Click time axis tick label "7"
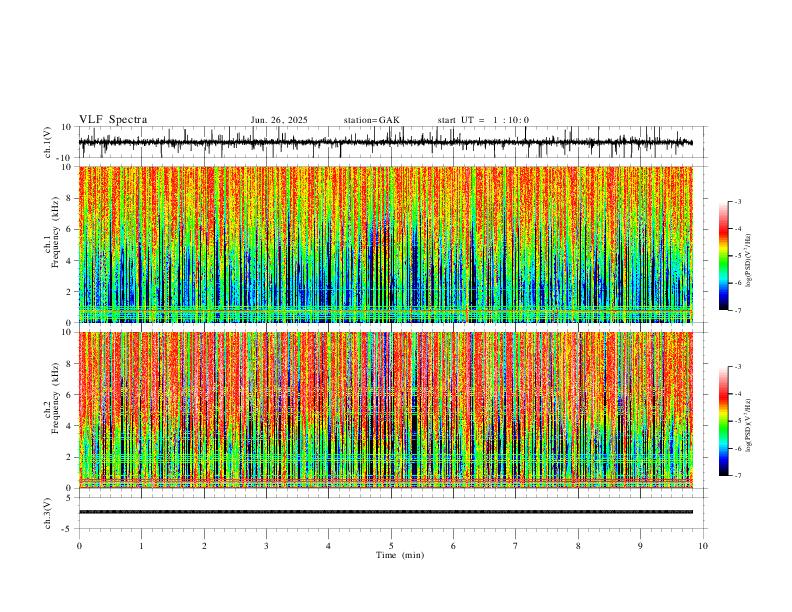 516,546
